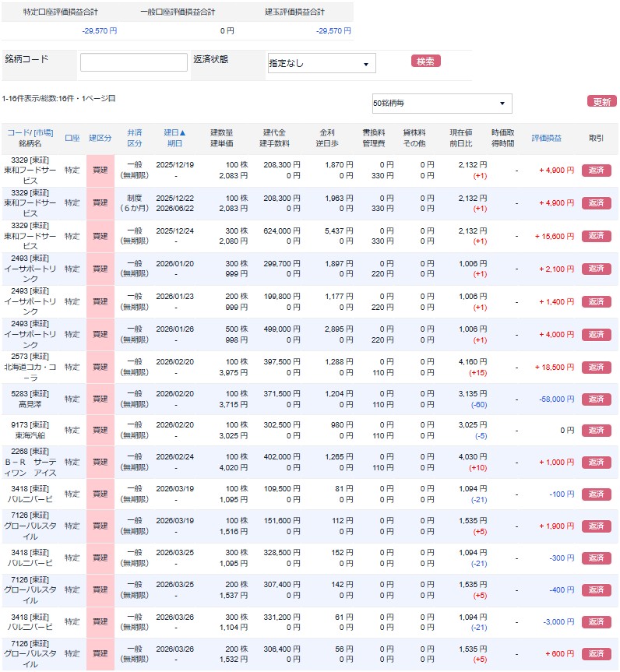Click 返済 for B-R サーティワン アイス
This screenshot has width=620, height=672.
[596, 463]
